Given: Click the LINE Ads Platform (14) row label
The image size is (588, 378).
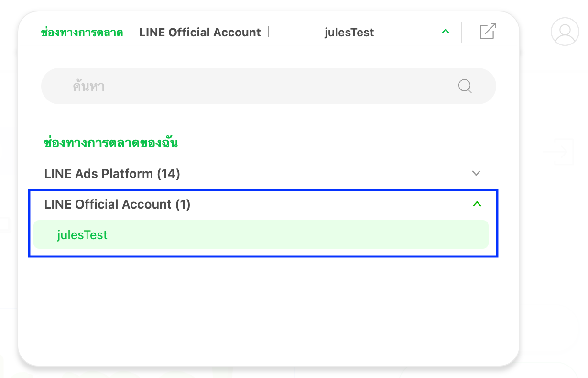Looking at the screenshot, I should tap(112, 174).
